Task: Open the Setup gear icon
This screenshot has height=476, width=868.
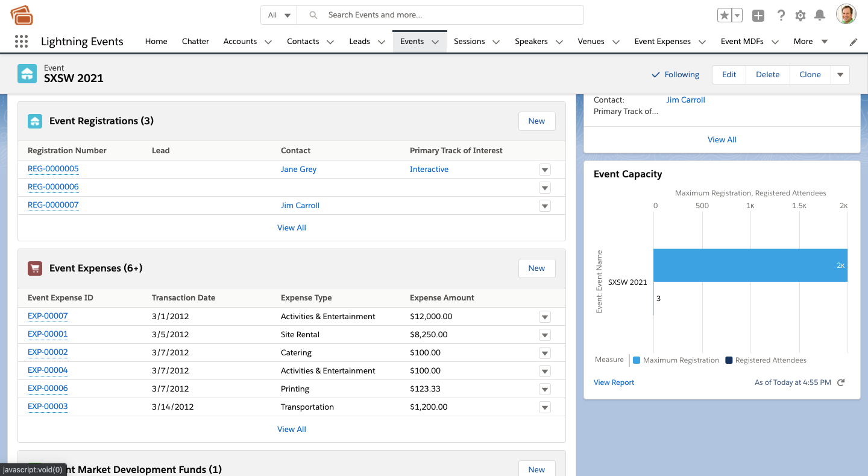Action: click(800, 16)
